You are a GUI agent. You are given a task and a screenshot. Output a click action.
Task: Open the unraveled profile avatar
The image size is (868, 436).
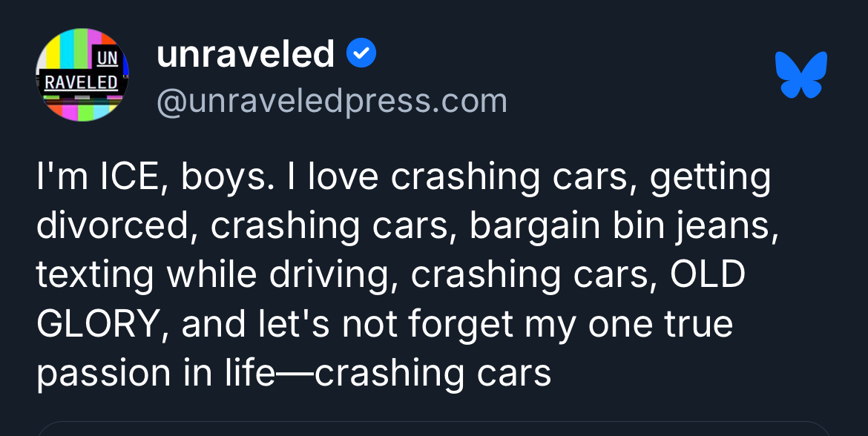pyautogui.click(x=82, y=75)
